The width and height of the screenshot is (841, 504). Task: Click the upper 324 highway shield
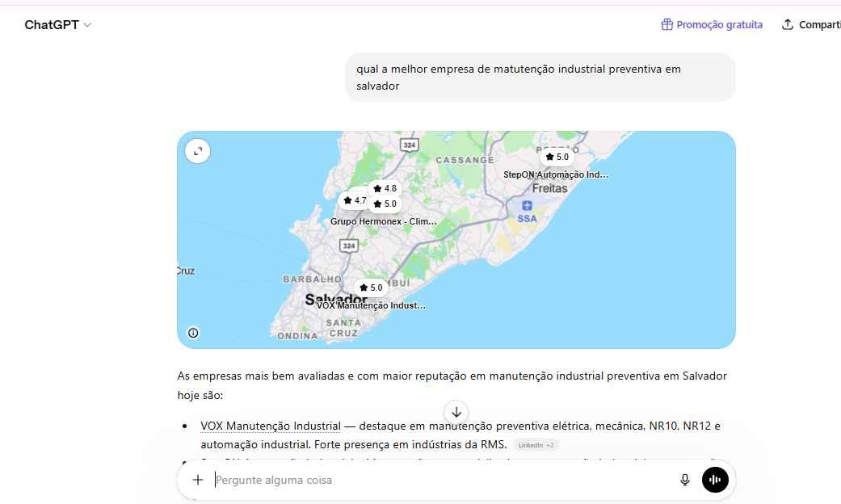pyautogui.click(x=410, y=145)
